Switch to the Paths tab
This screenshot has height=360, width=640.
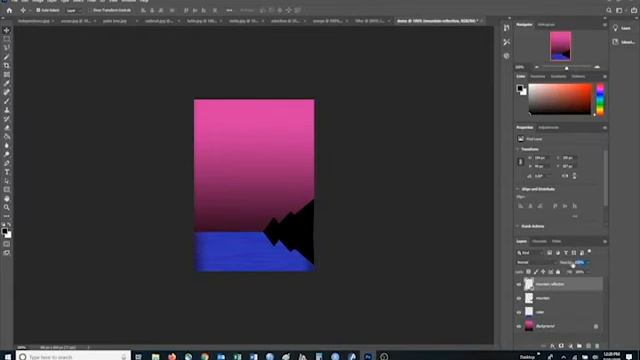pyautogui.click(x=556, y=242)
